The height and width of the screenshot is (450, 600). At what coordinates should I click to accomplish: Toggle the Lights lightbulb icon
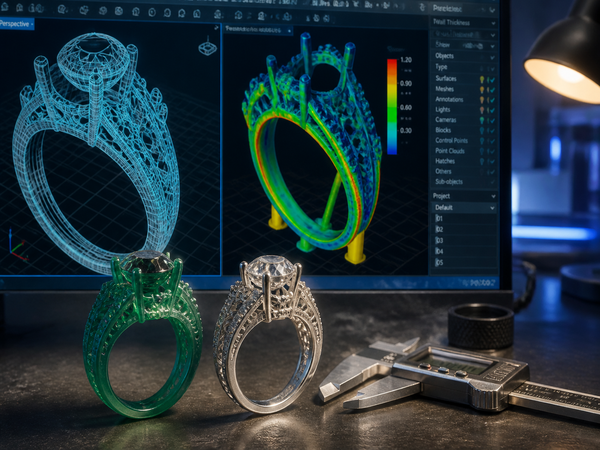[x=482, y=110]
